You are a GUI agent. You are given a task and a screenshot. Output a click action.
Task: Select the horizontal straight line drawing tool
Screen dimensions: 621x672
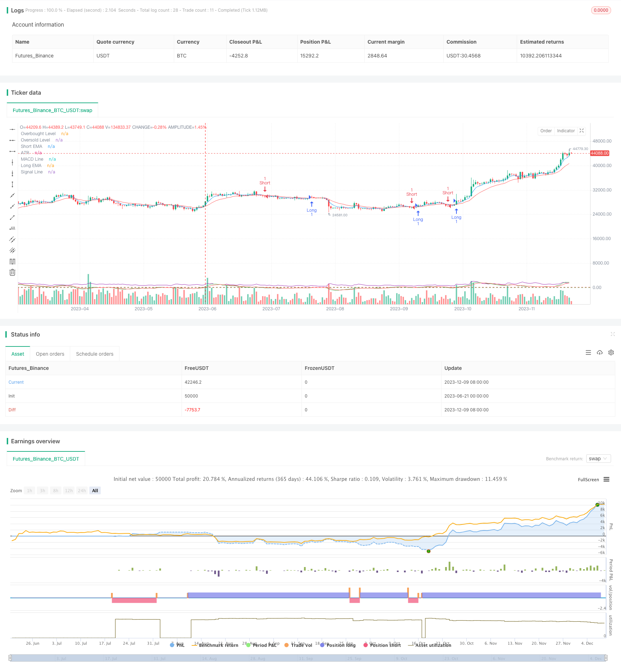click(12, 129)
